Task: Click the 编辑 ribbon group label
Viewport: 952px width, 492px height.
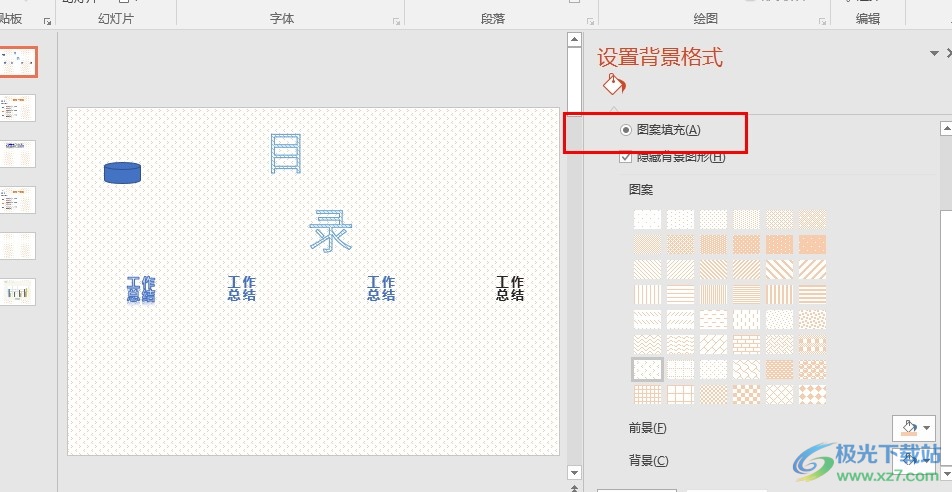Action: point(868,19)
